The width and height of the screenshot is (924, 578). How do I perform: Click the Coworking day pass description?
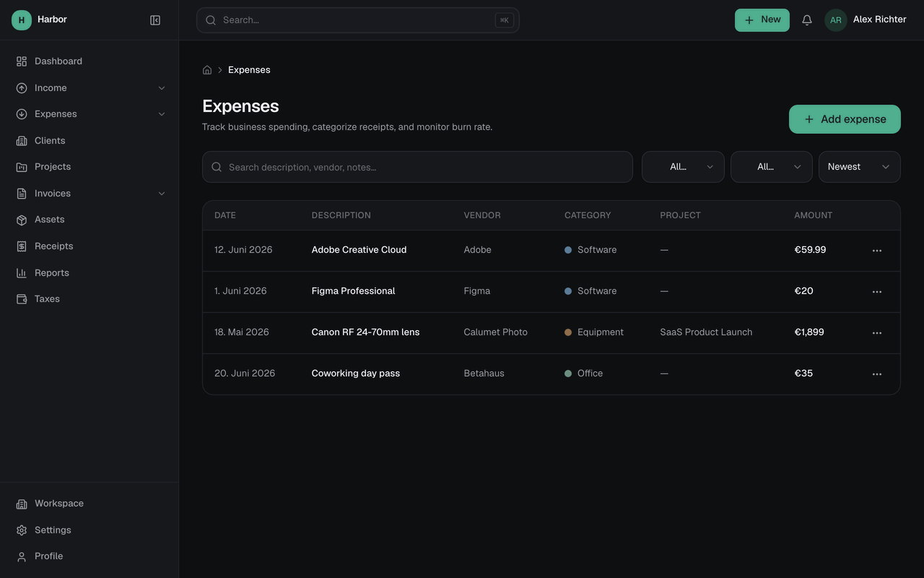coord(356,374)
